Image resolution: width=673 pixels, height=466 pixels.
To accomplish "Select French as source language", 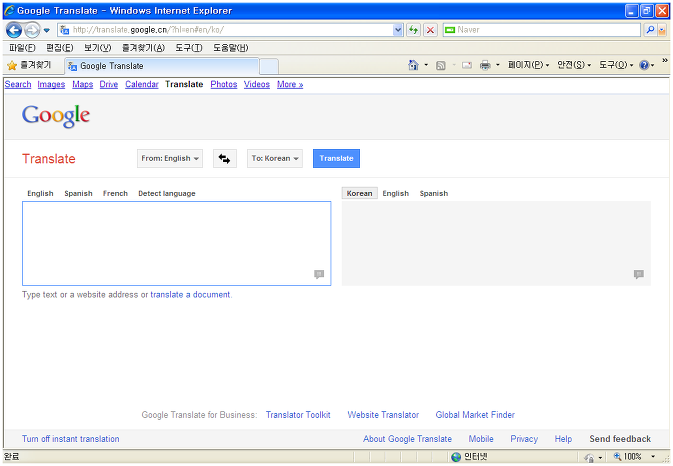I will click(115, 194).
